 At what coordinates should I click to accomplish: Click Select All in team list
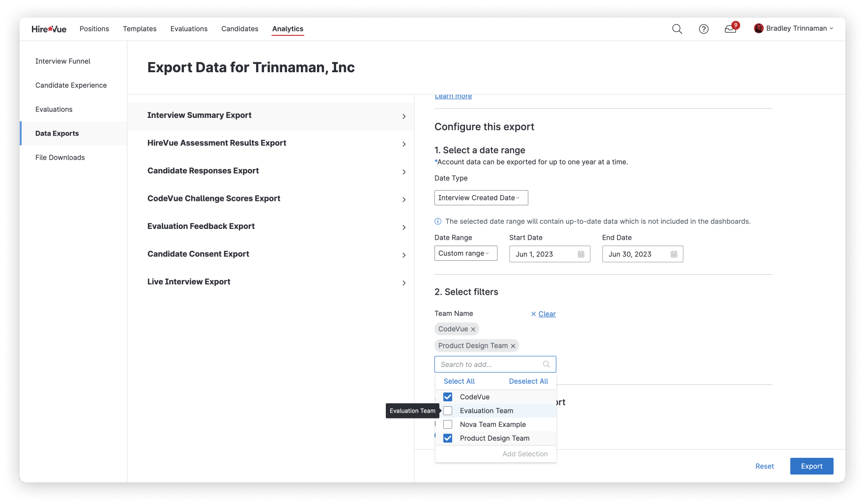click(459, 381)
